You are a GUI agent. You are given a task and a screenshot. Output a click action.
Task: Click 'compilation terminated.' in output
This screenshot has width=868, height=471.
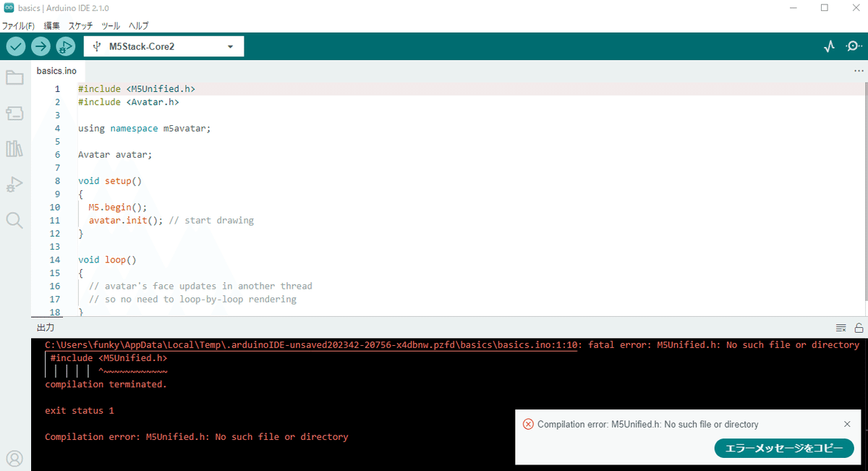point(106,384)
